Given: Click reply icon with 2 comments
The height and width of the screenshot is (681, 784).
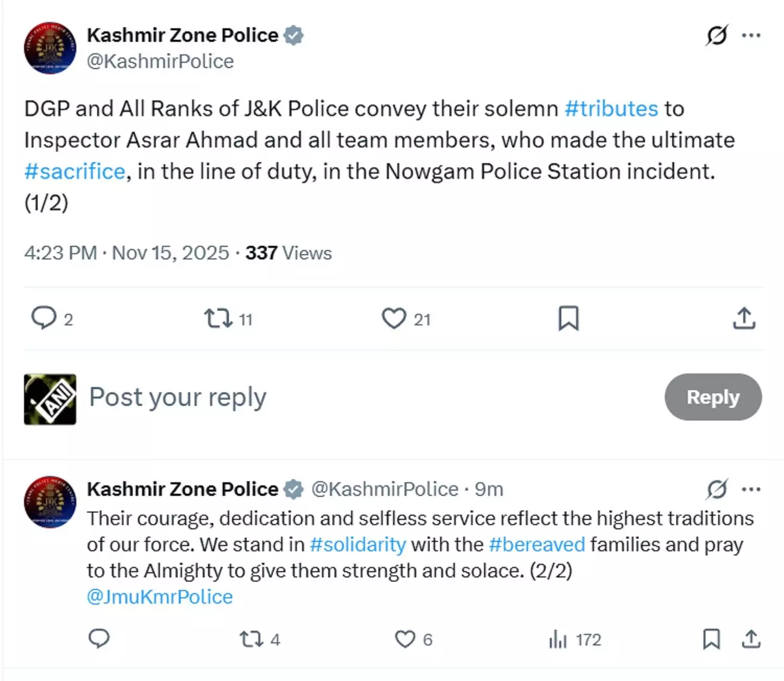Looking at the screenshot, I should (44, 318).
